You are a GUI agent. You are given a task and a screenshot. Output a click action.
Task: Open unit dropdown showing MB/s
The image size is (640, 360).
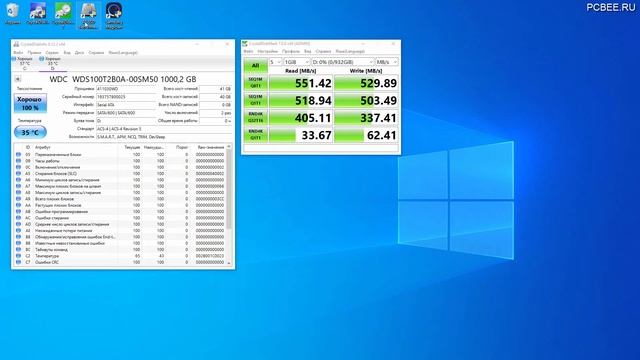click(x=387, y=62)
